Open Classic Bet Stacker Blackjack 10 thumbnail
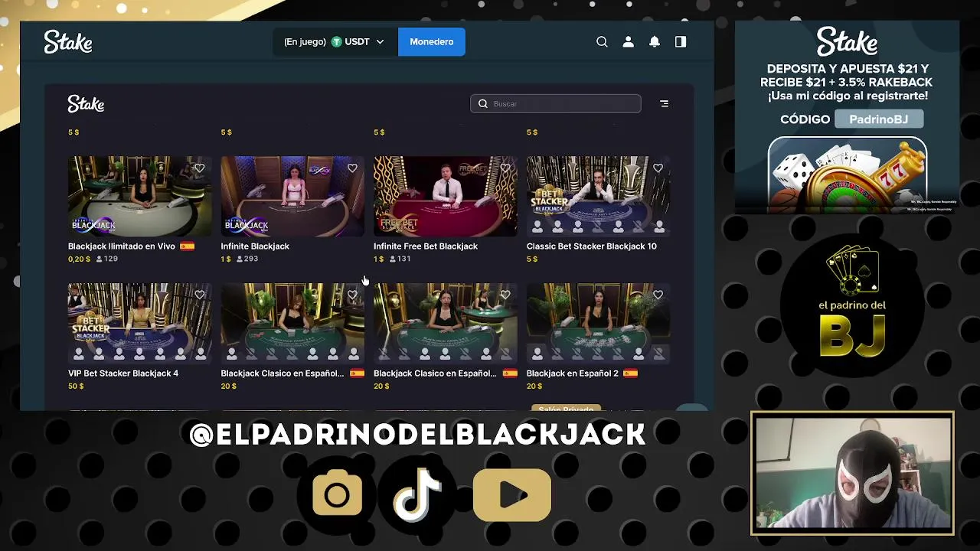This screenshot has height=551, width=980. (x=598, y=197)
